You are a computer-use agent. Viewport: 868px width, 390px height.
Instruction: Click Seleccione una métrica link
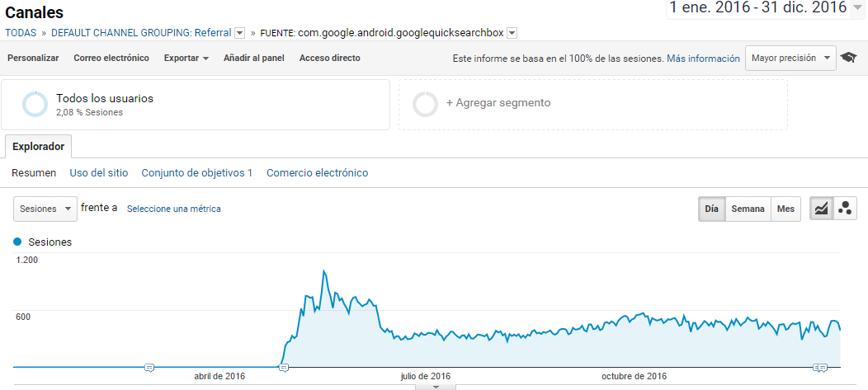coord(173,209)
